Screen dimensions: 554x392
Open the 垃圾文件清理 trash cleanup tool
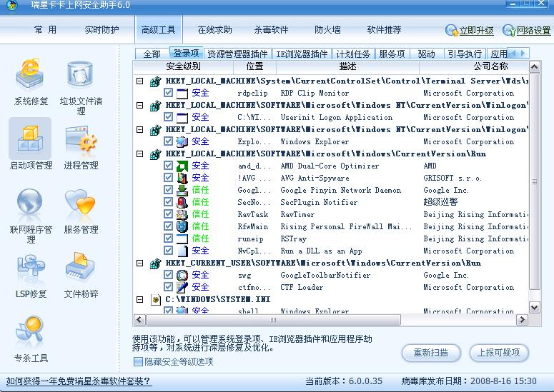click(x=80, y=76)
